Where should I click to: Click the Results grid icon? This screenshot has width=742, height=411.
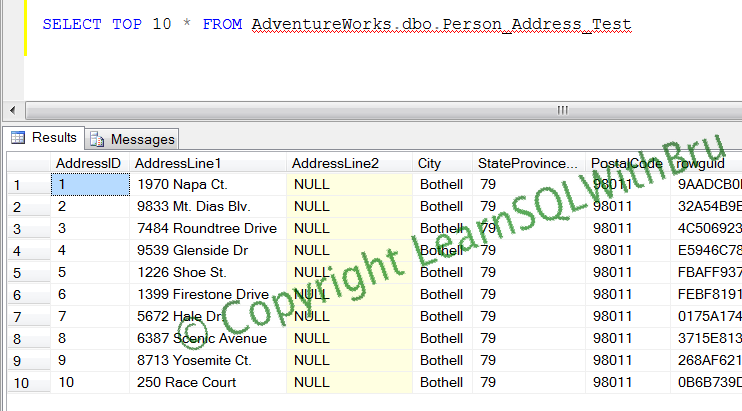pos(18,138)
